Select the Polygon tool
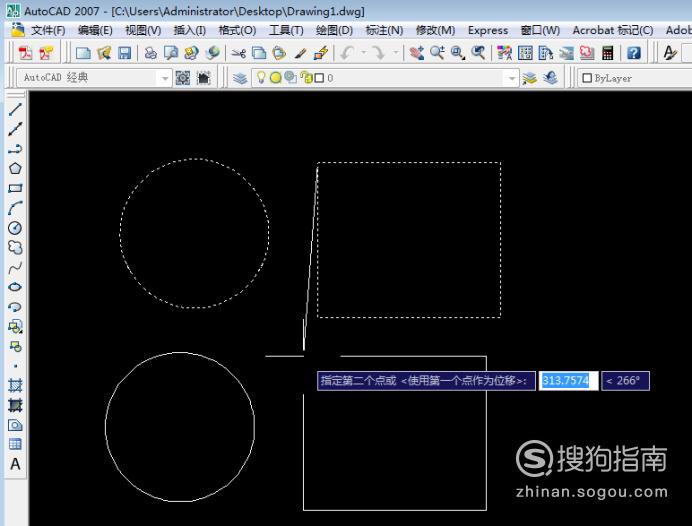 coord(15,169)
